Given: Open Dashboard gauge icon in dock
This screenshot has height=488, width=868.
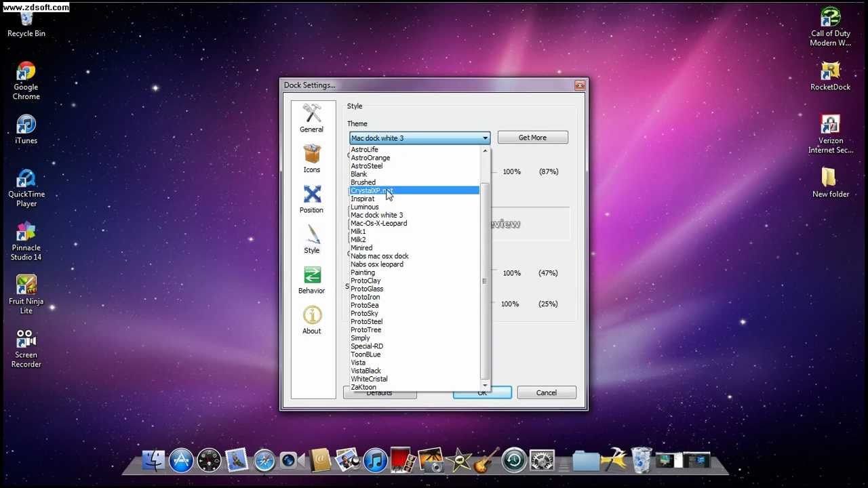Looking at the screenshot, I should coord(209,461).
